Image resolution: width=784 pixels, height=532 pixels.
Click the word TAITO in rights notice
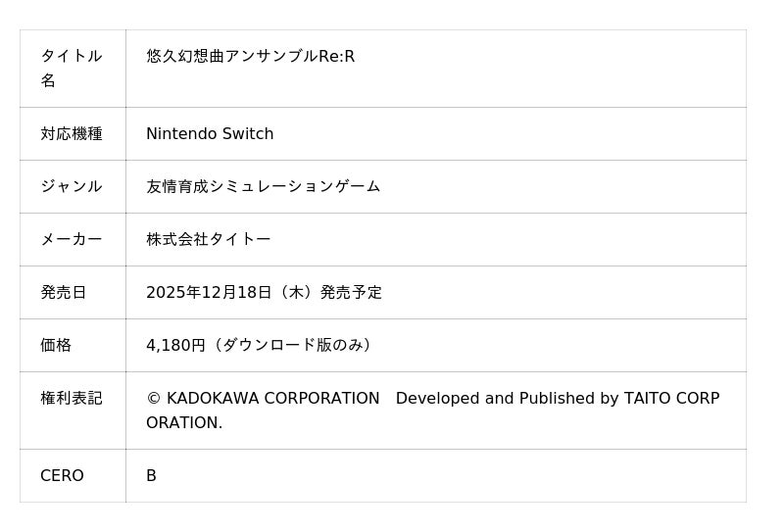(x=646, y=399)
